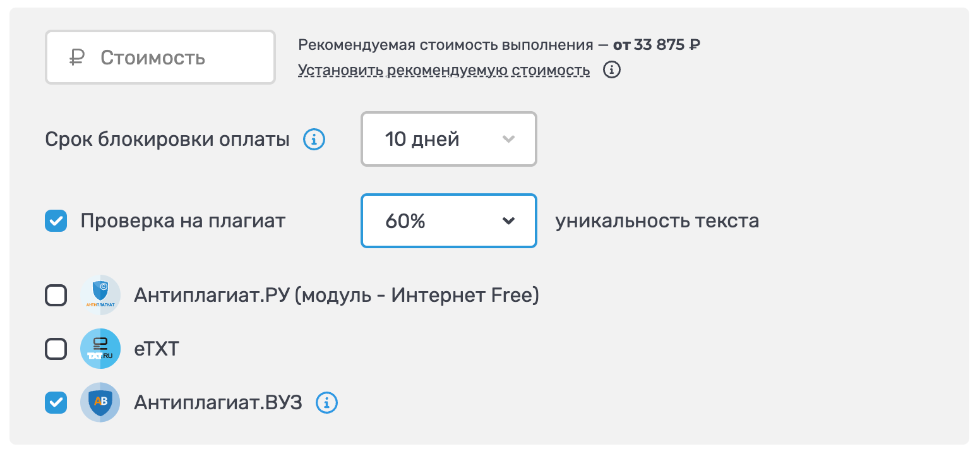The width and height of the screenshot is (980, 456).
Task: Open info tooltip for Срок блокировки оплаты
Action: point(314,139)
